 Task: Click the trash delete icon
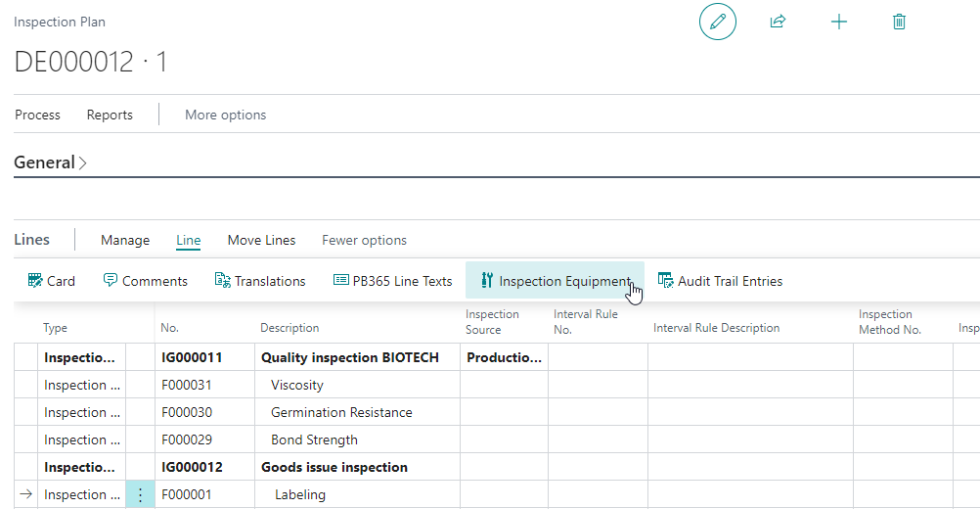coord(899,22)
